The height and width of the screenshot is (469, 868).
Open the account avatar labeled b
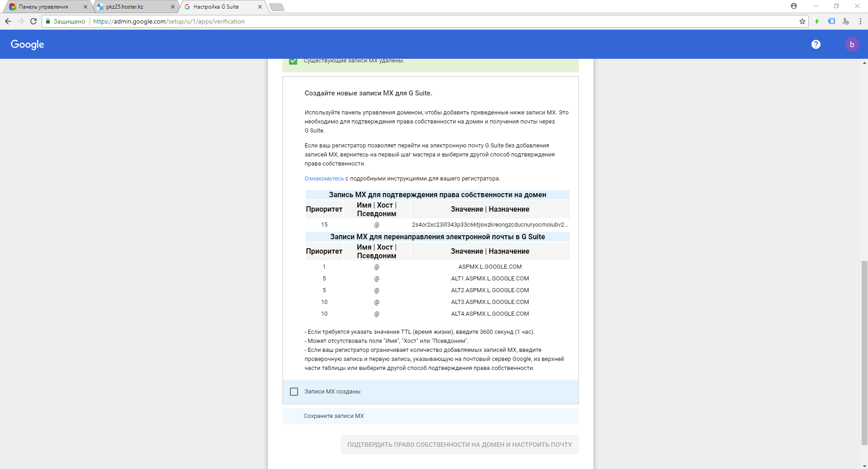(x=852, y=44)
